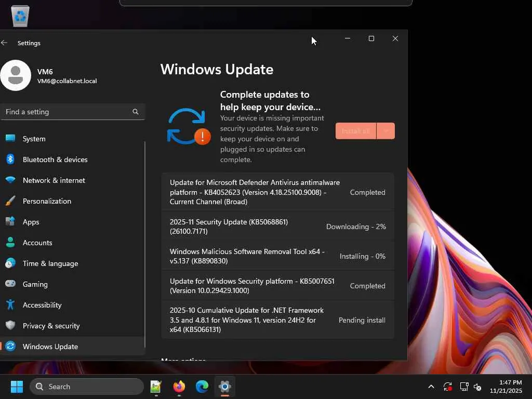Select Privacy & security category

[x=73, y=326]
